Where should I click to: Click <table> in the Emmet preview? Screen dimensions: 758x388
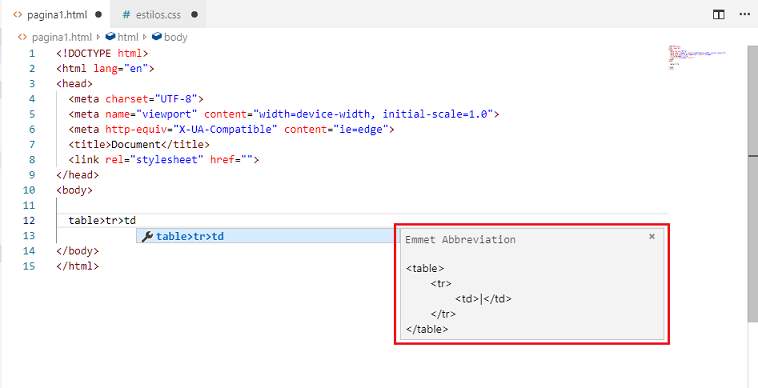(425, 269)
